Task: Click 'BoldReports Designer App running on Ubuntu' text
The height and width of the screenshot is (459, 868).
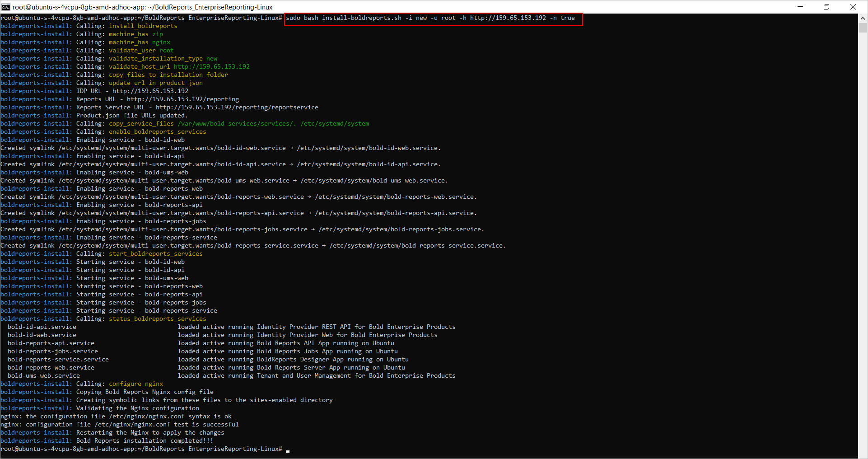Action: click(333, 360)
